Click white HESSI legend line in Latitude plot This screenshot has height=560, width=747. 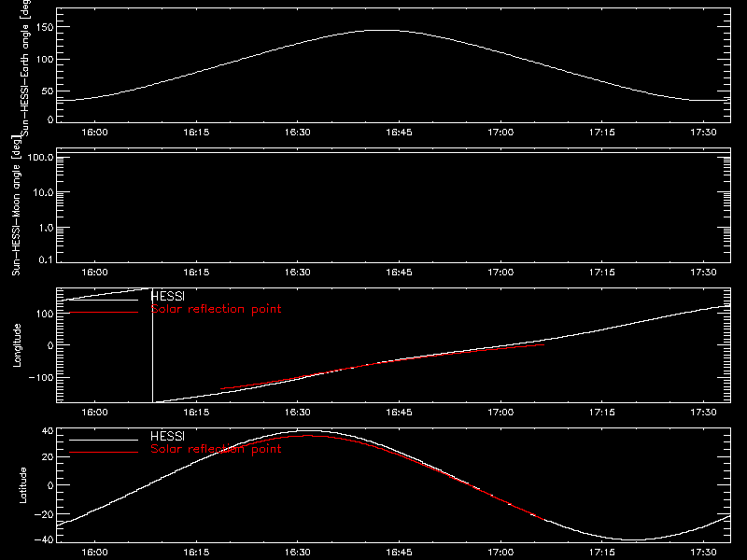tap(104, 440)
